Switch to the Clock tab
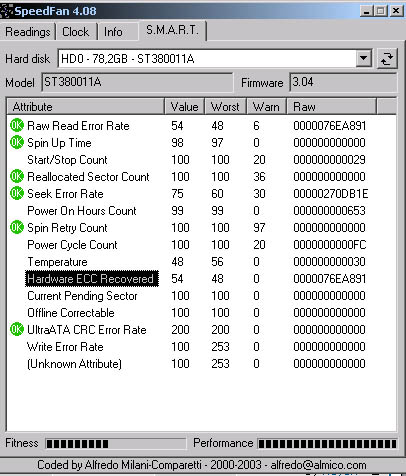The image size is (406, 476). (x=76, y=32)
